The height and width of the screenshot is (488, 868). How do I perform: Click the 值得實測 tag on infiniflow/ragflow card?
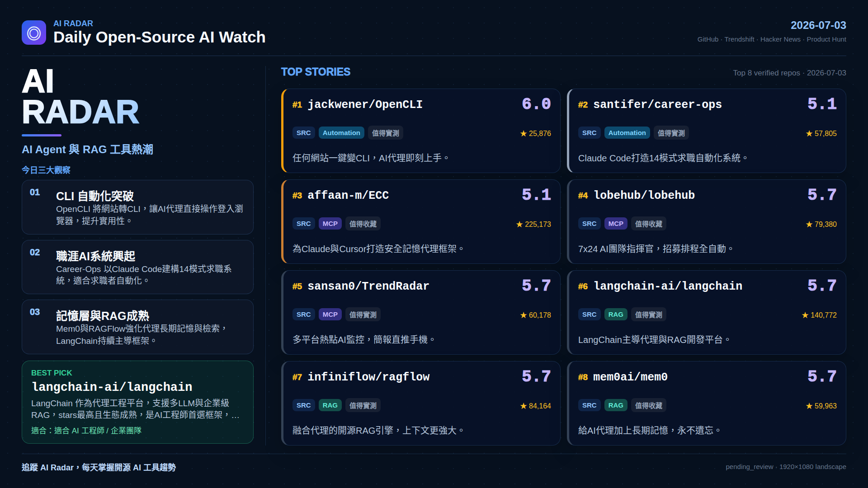[x=363, y=405]
